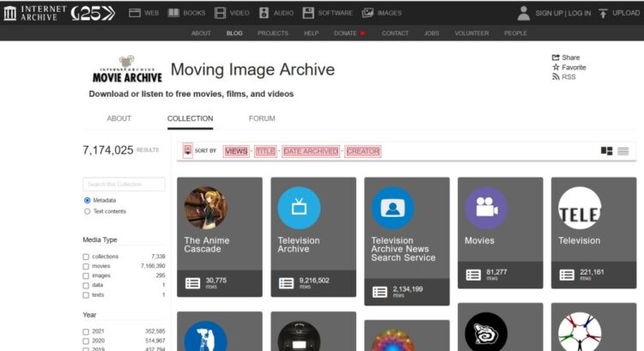Click the black swirl logo tile
Screen dimensions: 644x351
tap(486, 332)
